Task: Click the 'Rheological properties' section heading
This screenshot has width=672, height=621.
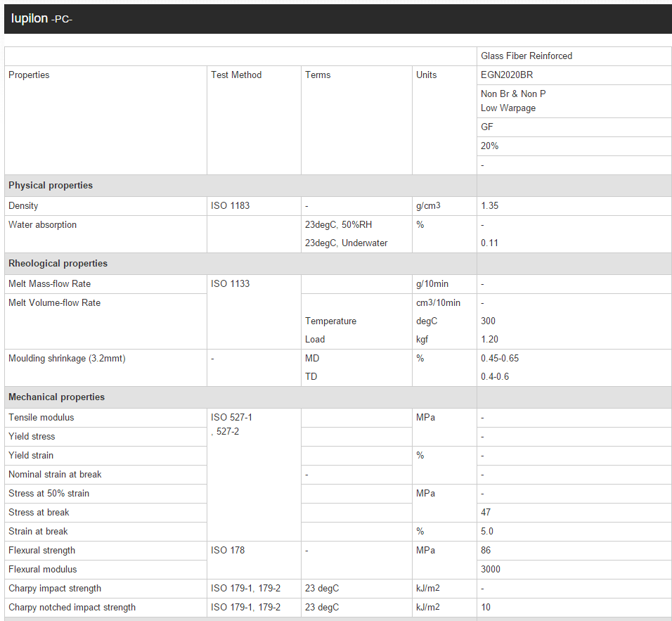Action: point(58,263)
